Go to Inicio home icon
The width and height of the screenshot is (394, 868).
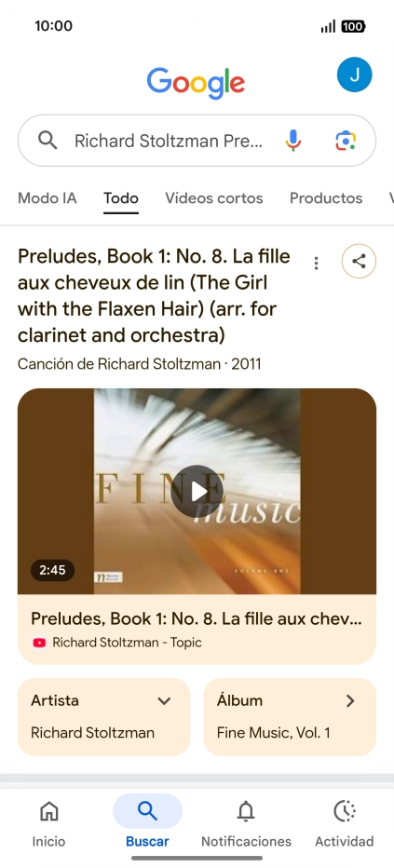coord(48,811)
